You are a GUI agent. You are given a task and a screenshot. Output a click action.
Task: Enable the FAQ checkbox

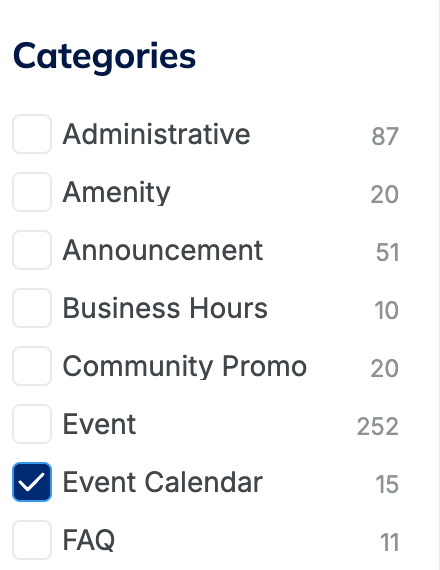pyautogui.click(x=32, y=540)
